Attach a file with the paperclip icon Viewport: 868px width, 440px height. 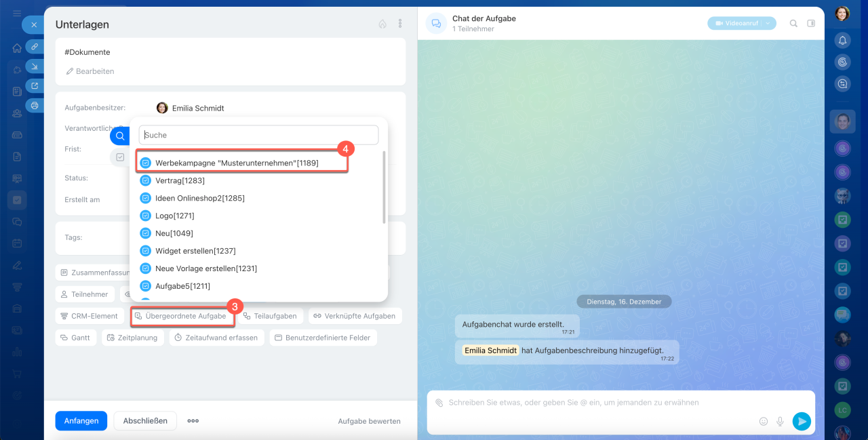(x=439, y=403)
